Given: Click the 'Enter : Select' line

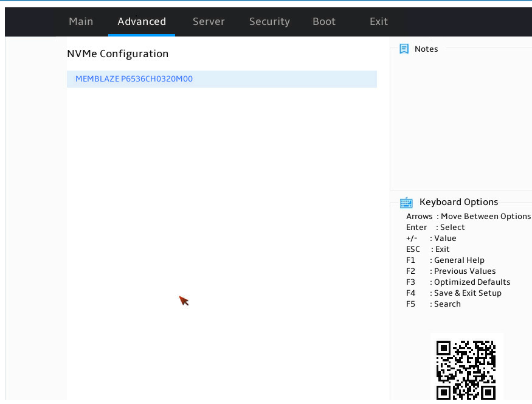Looking at the screenshot, I should 435,227.
